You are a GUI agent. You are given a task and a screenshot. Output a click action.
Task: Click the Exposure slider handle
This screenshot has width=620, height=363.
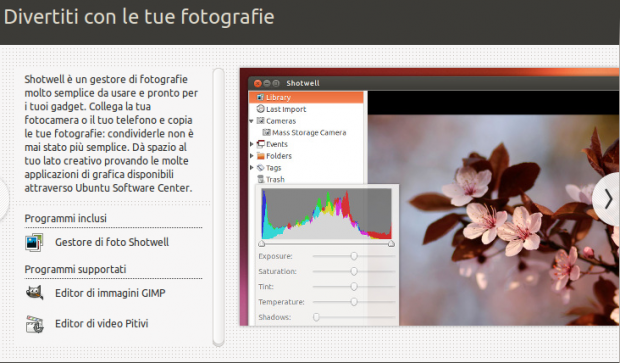[354, 256]
